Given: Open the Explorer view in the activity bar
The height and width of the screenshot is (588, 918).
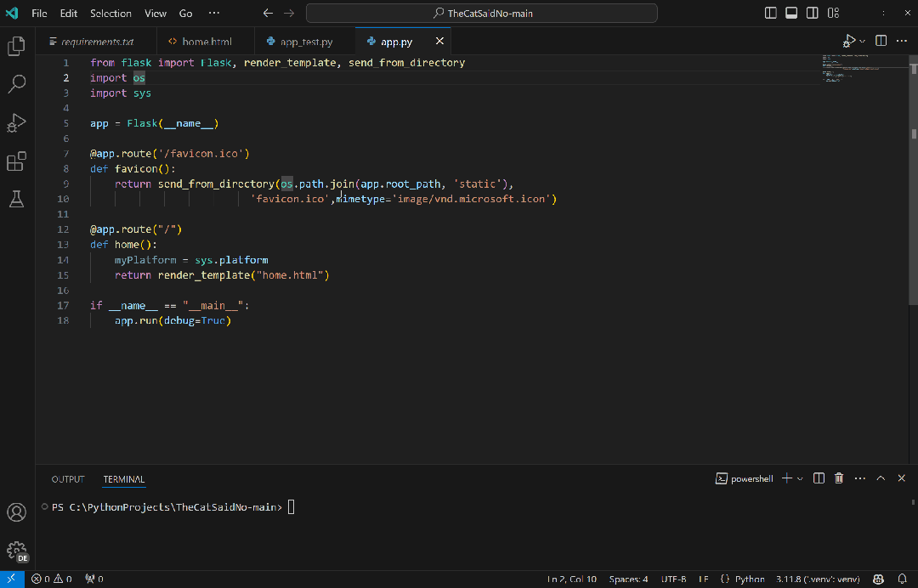Looking at the screenshot, I should 17,46.
